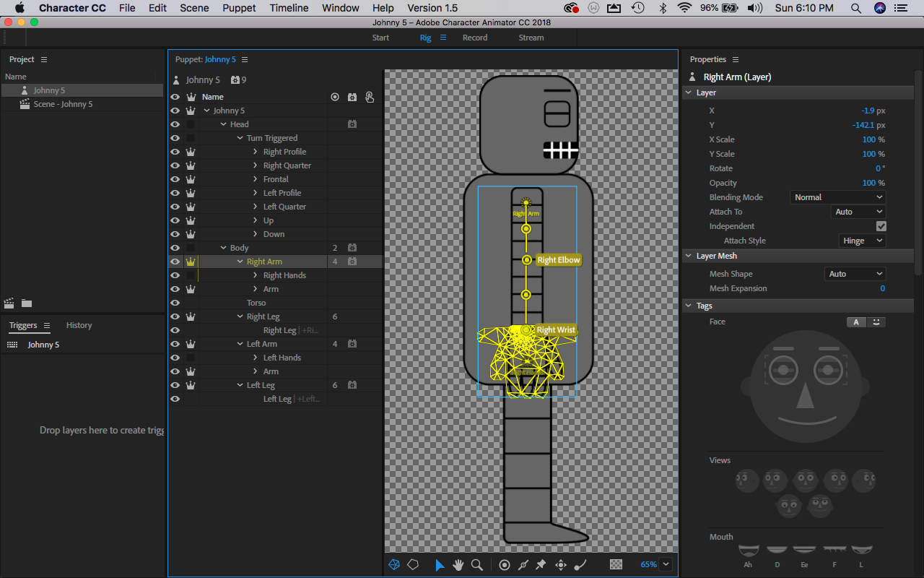Toggle crown independence on Right Profile row

click(x=191, y=152)
